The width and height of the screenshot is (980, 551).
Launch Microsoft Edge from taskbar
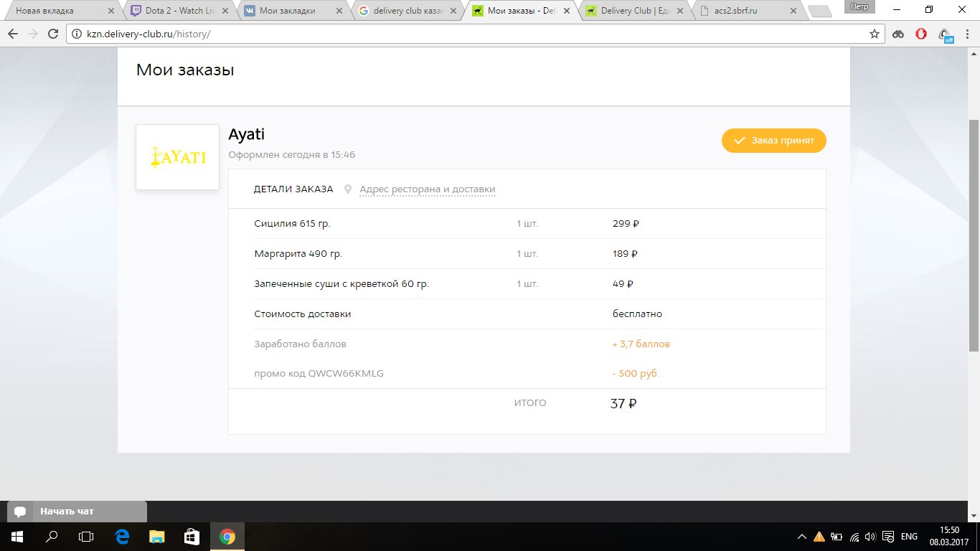click(123, 537)
